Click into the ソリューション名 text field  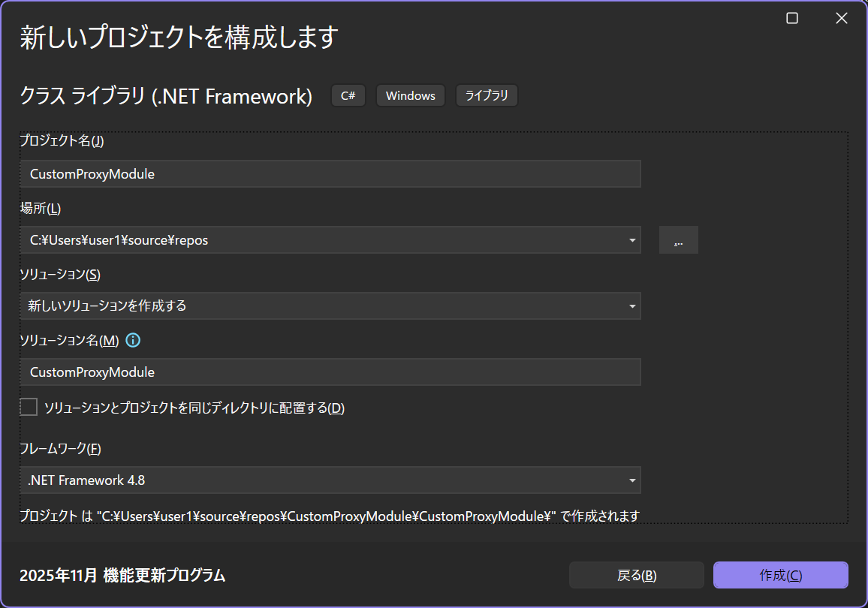click(330, 372)
